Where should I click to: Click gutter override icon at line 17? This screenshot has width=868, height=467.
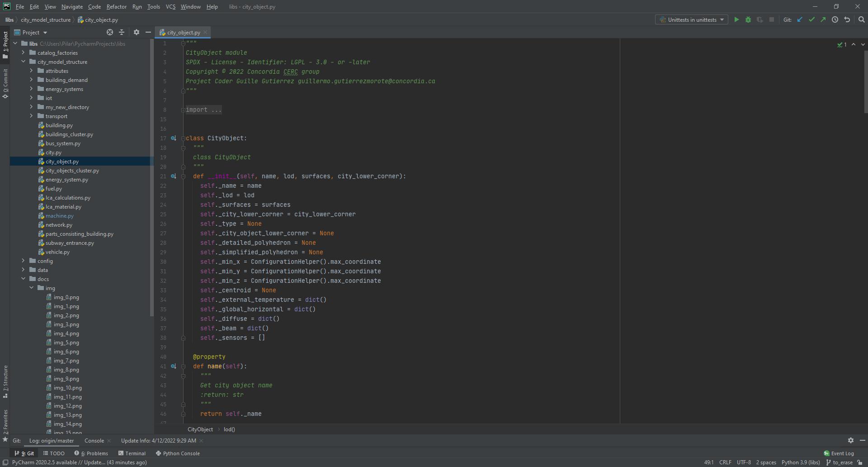click(x=174, y=138)
